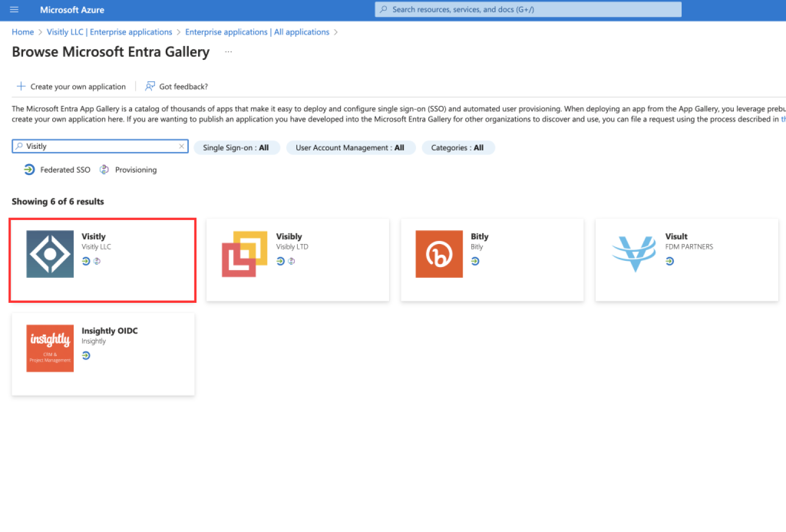Viewport: 786px width, 532px height.
Task: Open the hamburger portal menu
Action: (14, 10)
